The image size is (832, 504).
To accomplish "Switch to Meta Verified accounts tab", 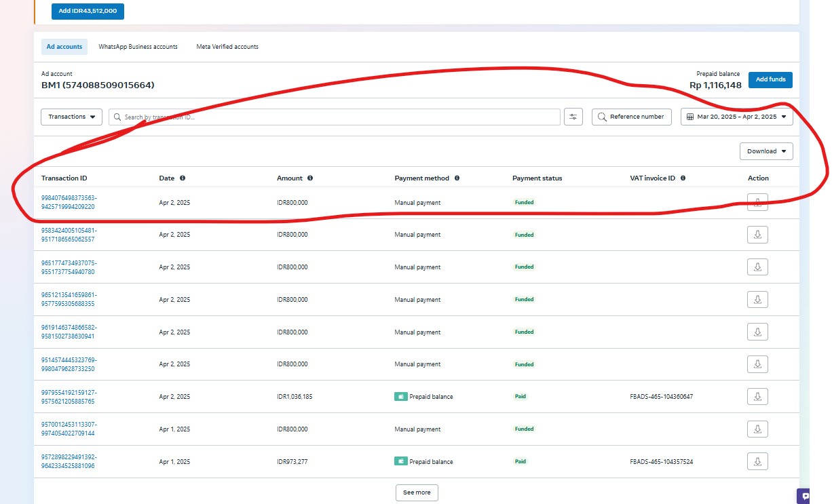I will [227, 47].
